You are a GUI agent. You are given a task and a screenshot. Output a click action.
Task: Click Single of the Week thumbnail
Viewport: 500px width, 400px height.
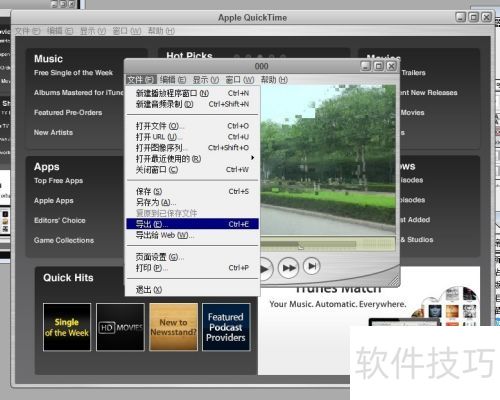tap(67, 327)
